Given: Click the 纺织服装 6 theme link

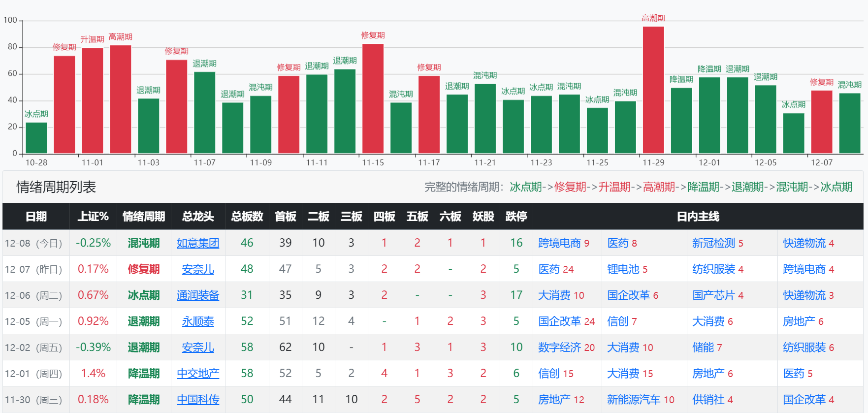Looking at the screenshot, I should pyautogui.click(x=808, y=348).
